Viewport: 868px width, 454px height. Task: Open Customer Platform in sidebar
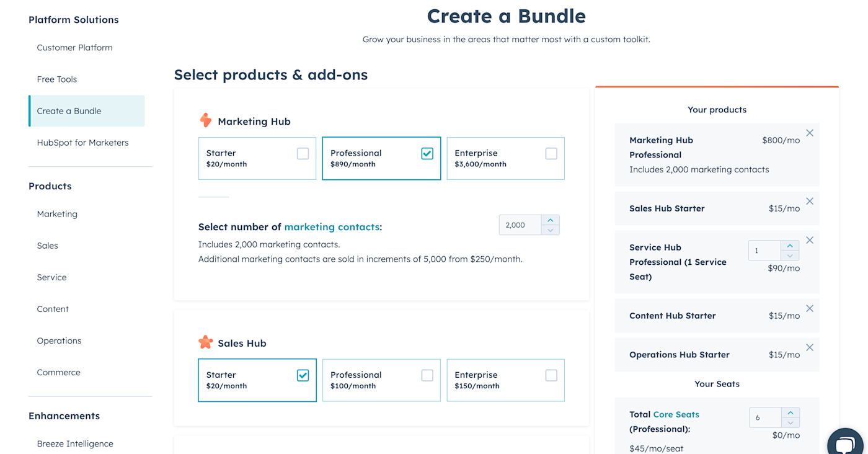pyautogui.click(x=74, y=48)
